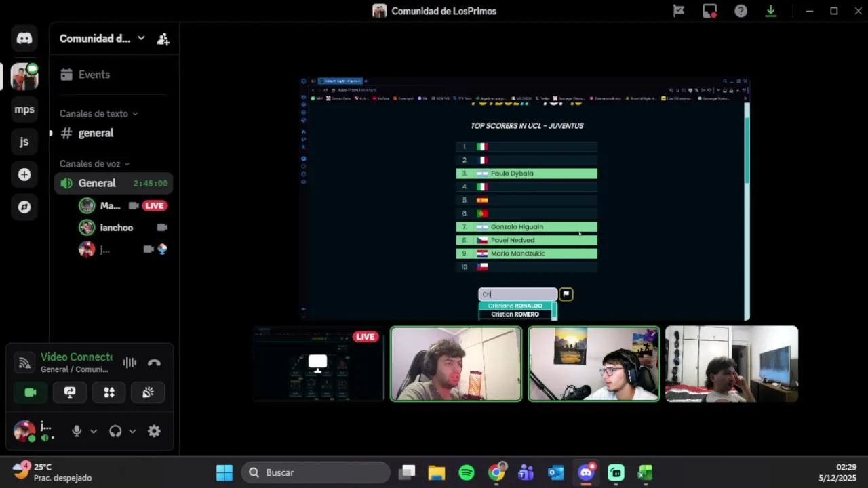Open Excel from the taskbar

[646, 472]
